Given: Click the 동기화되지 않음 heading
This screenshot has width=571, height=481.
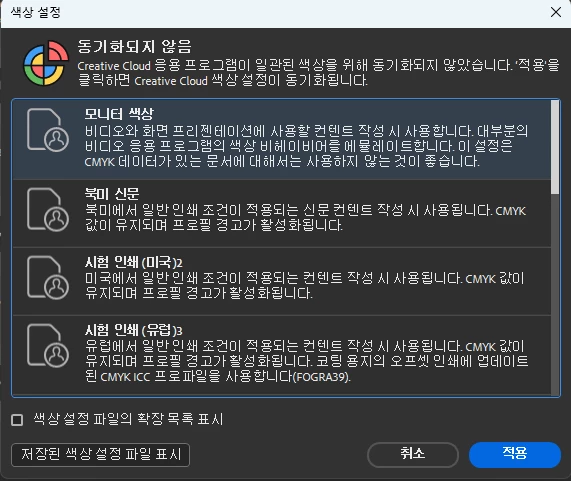Looking at the screenshot, I should click(x=134, y=47).
